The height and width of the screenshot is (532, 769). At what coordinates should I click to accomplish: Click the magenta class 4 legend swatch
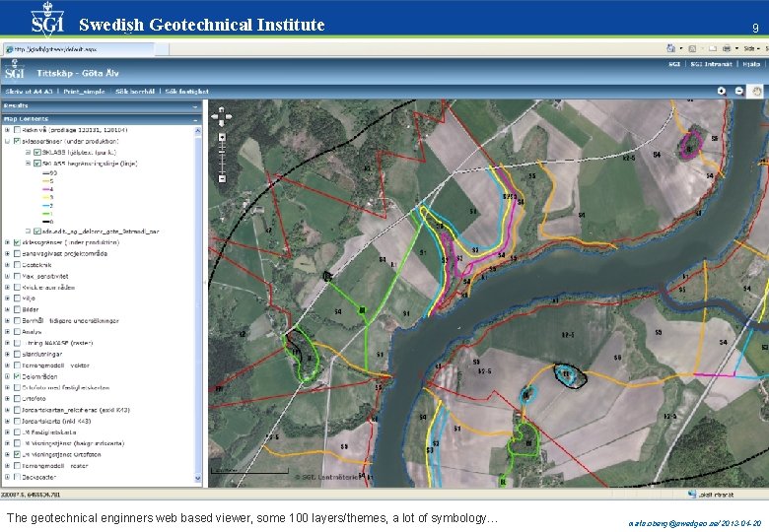pyautogui.click(x=47, y=189)
